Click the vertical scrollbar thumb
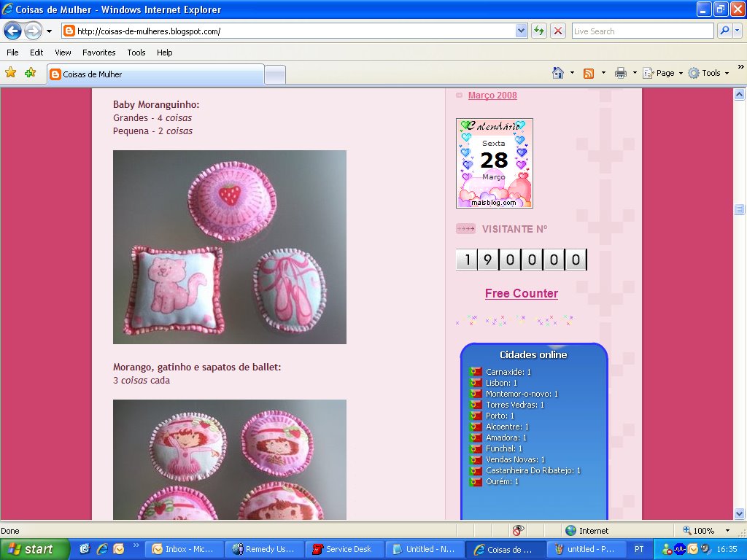 tap(739, 209)
